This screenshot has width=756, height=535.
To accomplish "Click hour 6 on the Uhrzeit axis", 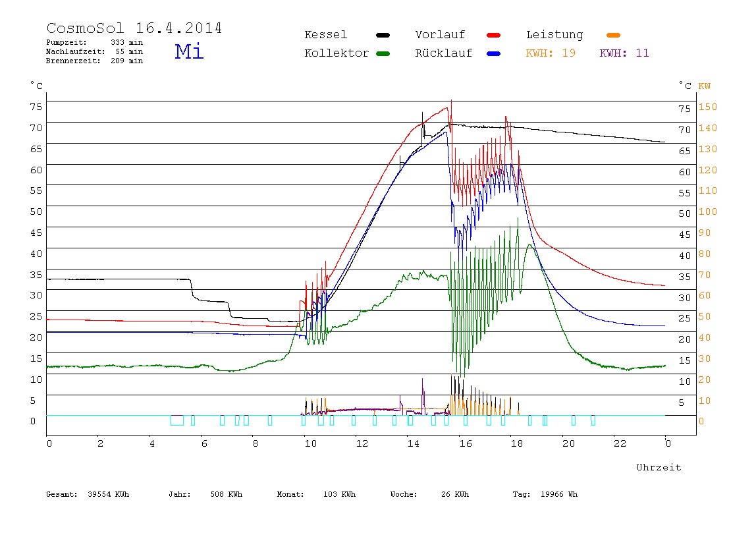I will pos(204,443).
